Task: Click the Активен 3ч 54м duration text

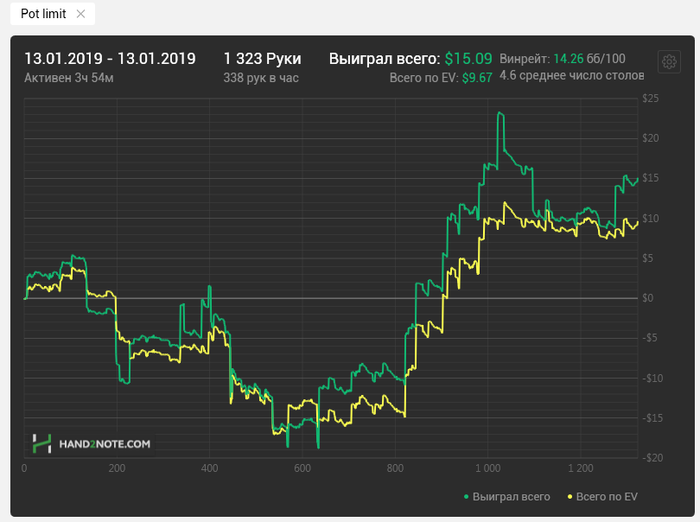Action: click(69, 77)
